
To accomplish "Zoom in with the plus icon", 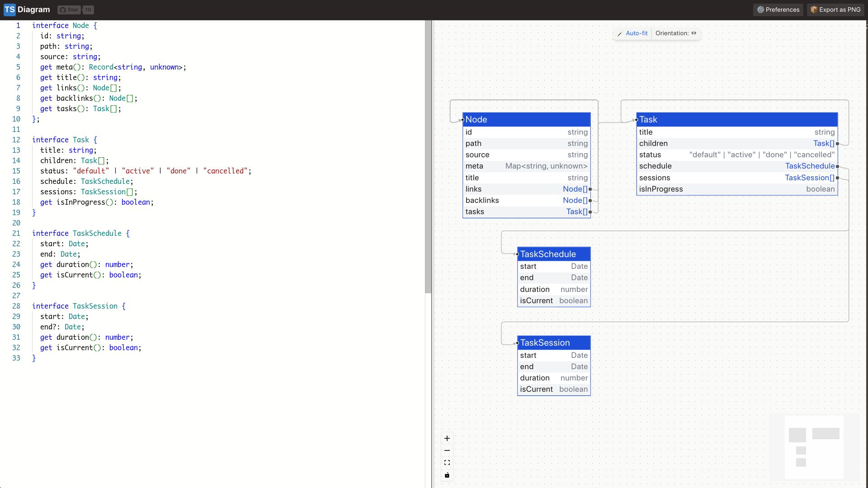I will 447,438.
